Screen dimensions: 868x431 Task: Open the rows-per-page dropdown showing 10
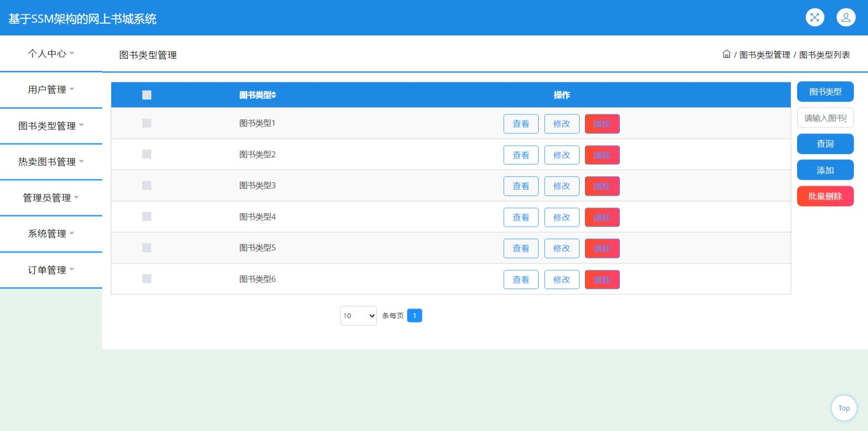[358, 316]
